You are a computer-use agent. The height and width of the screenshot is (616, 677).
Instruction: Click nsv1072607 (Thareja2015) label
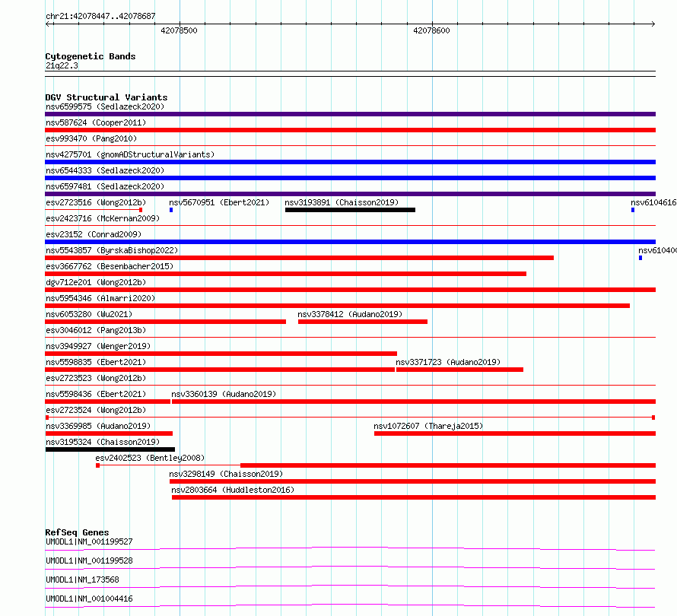point(428,426)
